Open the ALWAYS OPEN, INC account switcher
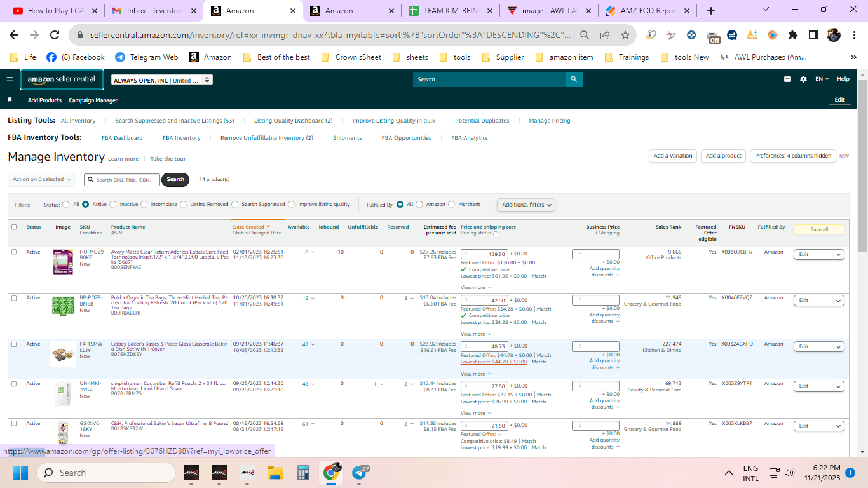The height and width of the screenshot is (488, 868). click(162, 80)
